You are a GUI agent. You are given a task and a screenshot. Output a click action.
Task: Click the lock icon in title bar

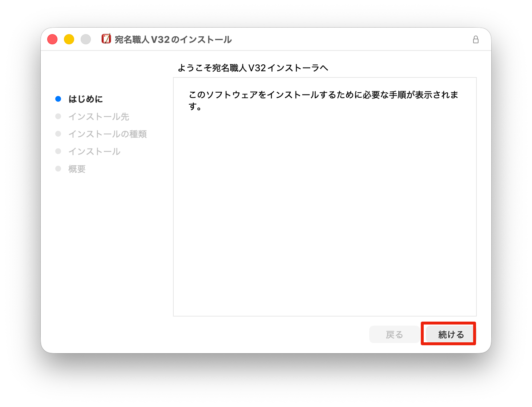point(475,40)
